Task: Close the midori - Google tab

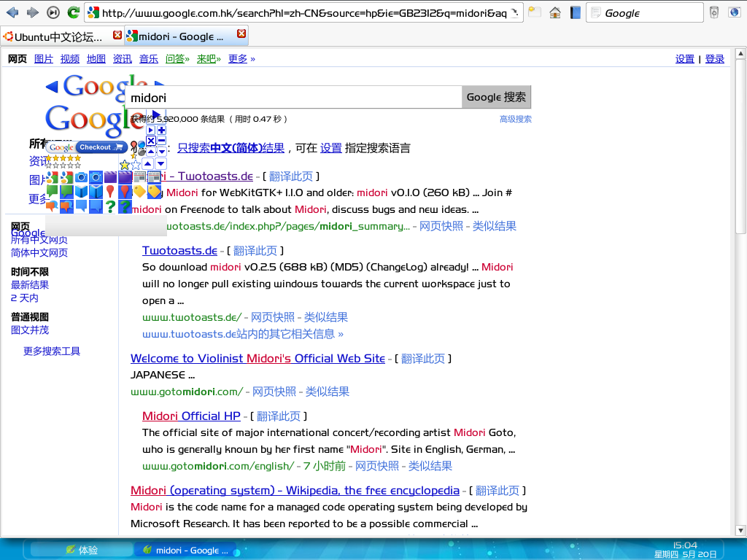Action: [241, 34]
